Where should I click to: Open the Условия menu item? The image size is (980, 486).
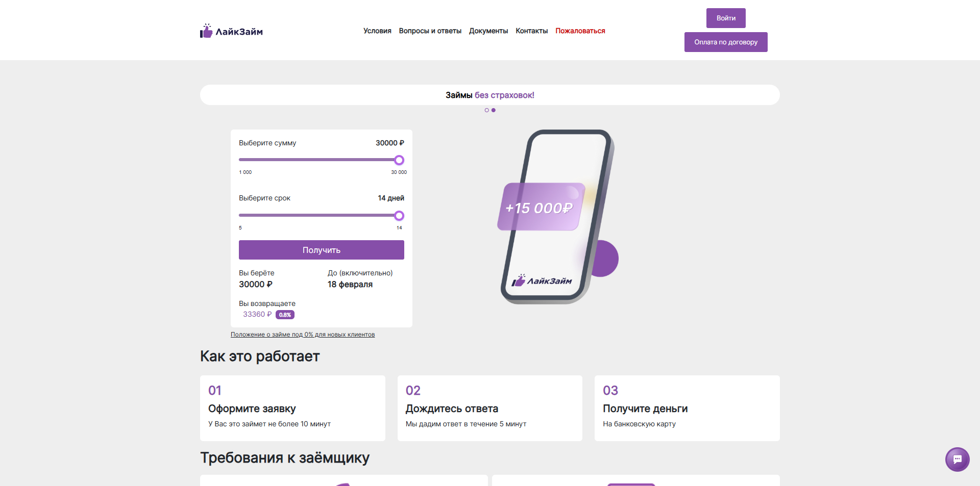(376, 31)
